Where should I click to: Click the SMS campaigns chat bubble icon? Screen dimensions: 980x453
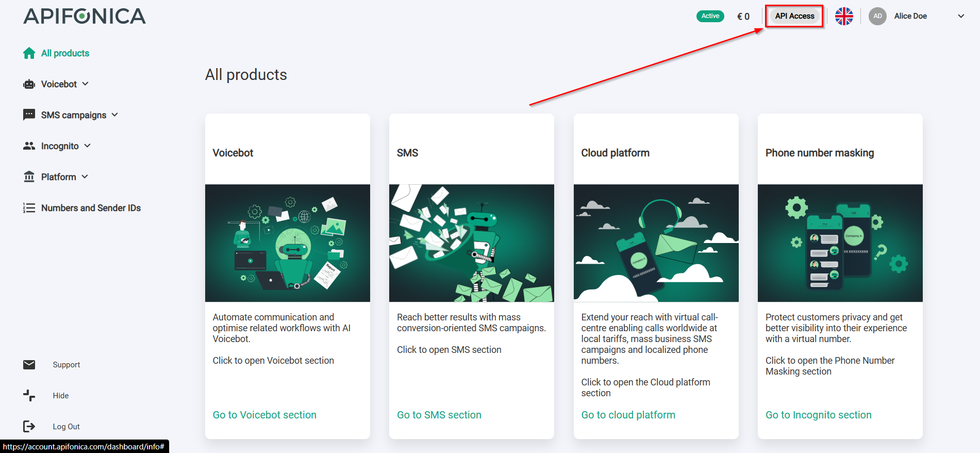[x=29, y=115]
